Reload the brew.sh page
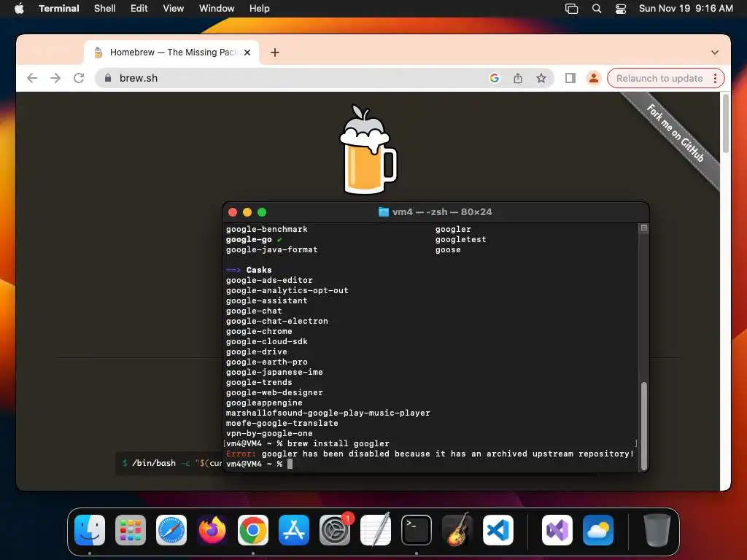Screen dimensions: 747x560 coord(79,78)
